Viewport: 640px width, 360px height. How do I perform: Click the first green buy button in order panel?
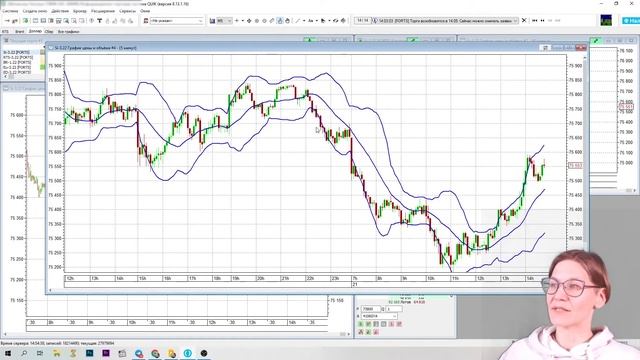coord(361,324)
